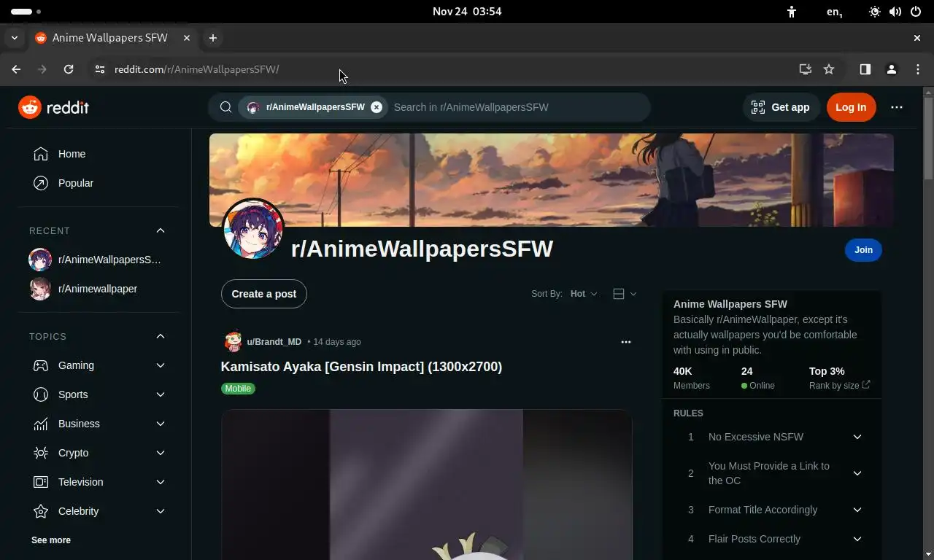Close the Anime Wallpapers SFW tab

187,38
